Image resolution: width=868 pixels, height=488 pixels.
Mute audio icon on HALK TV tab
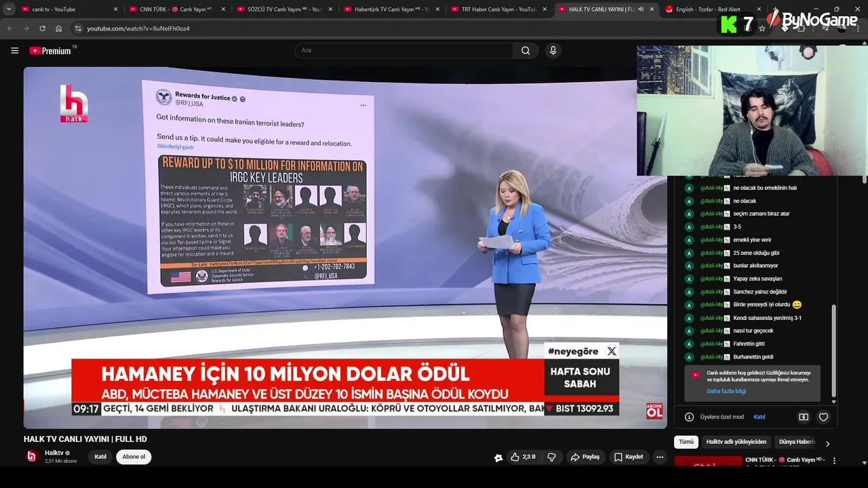(x=641, y=9)
